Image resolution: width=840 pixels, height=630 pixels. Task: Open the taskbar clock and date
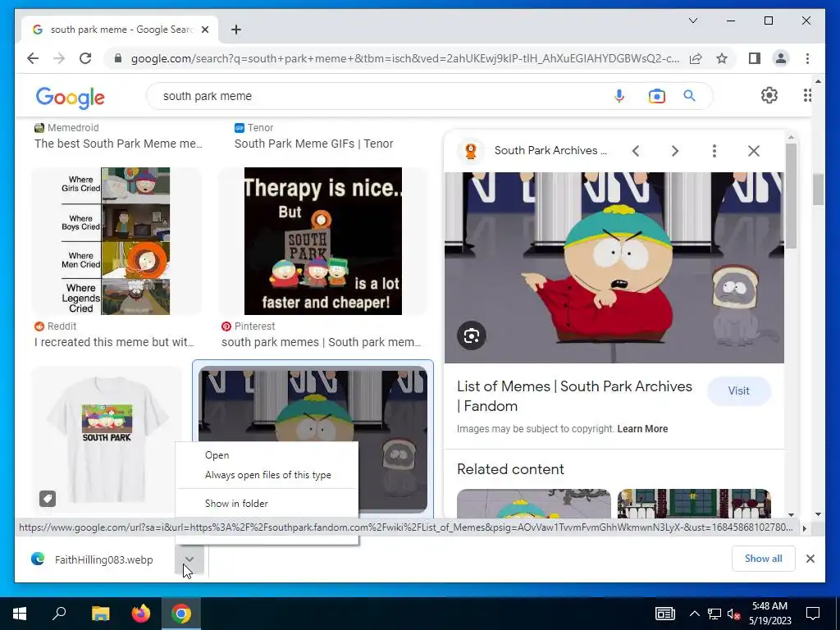769,614
